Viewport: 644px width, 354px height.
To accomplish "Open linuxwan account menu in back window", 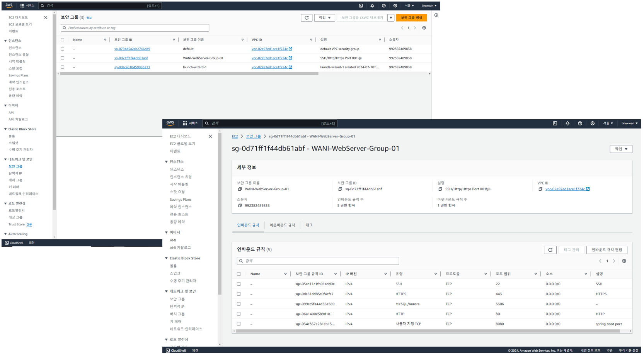I will click(x=429, y=6).
